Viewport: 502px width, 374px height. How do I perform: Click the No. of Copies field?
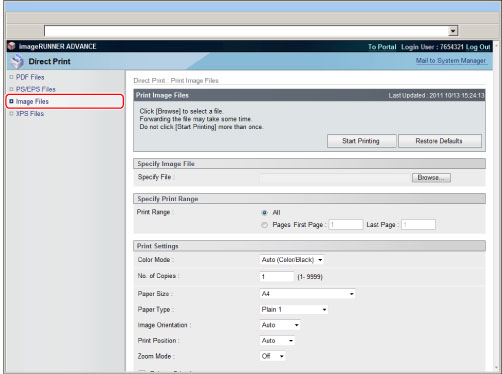277,277
